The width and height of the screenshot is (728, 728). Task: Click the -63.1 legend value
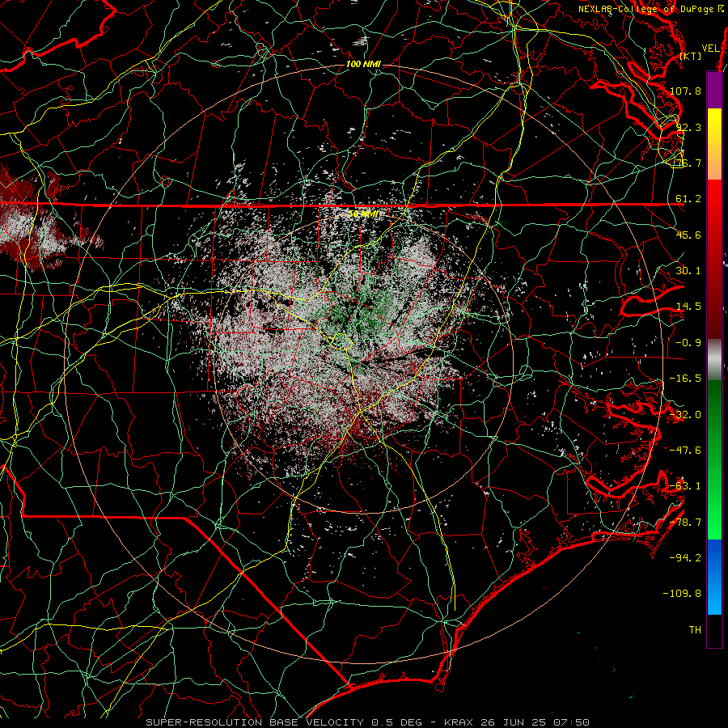686,486
